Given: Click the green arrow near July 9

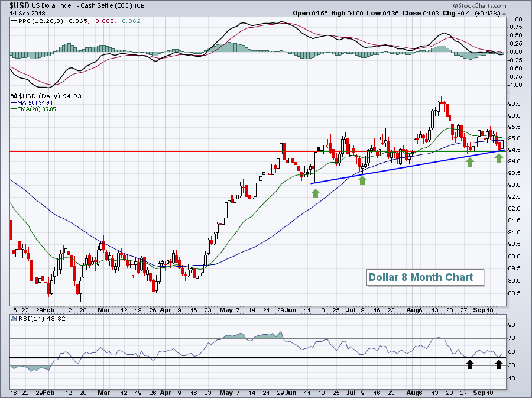Looking at the screenshot, I should [x=362, y=180].
